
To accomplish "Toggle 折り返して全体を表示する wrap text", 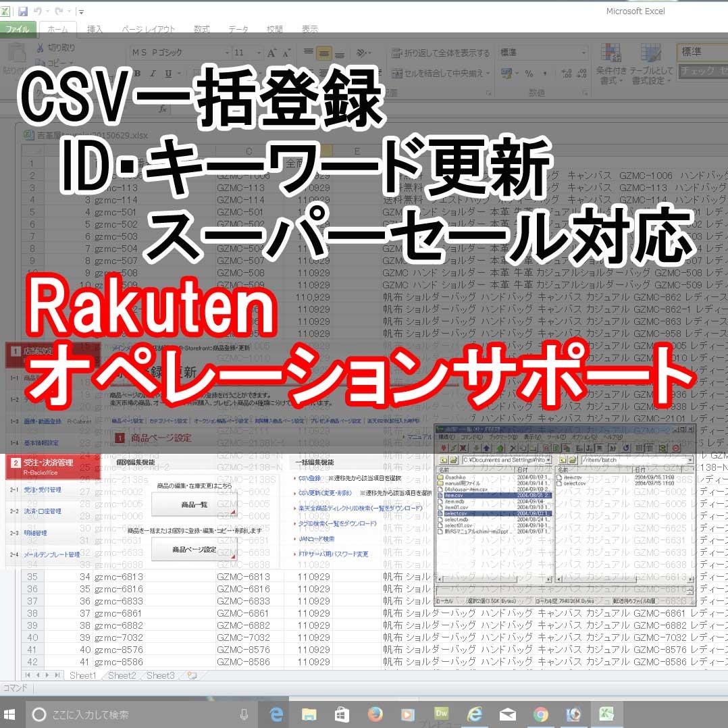I will tap(440, 53).
